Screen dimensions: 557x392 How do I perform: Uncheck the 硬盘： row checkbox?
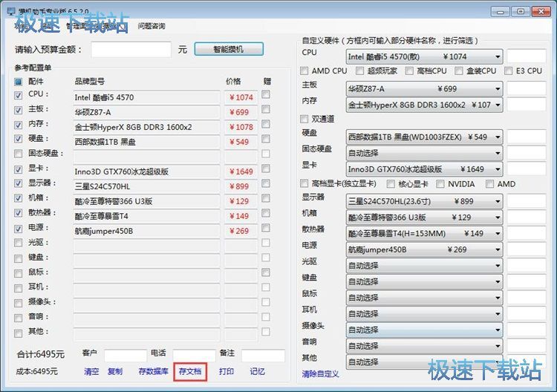[18, 139]
